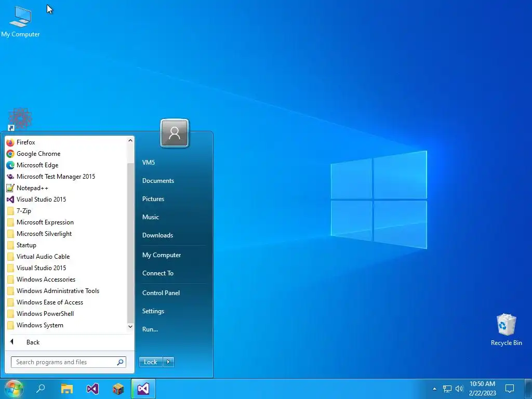Open the arrow menu beside Lock
532x399 pixels.
(x=168, y=362)
